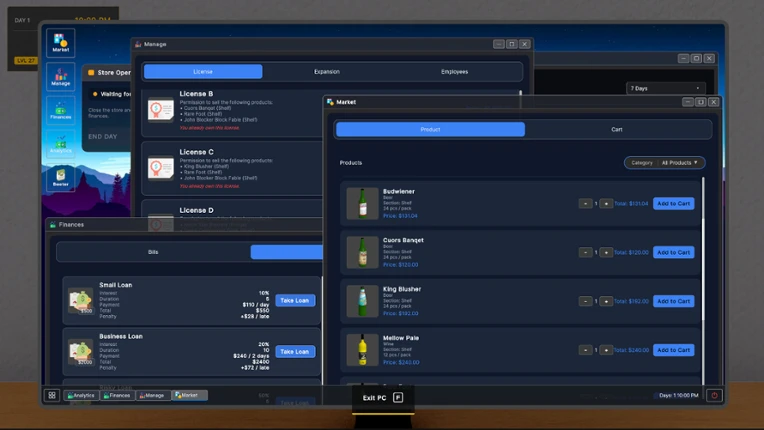This screenshot has width=764, height=430.
Task: Take the Small Loan
Action: (295, 300)
